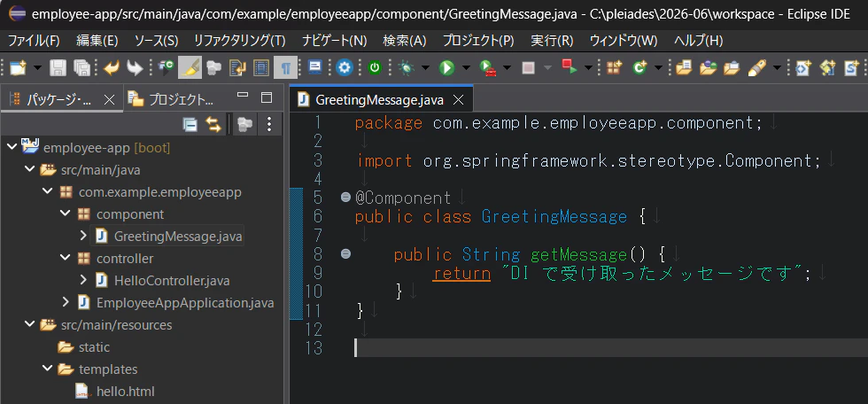Image resolution: width=868 pixels, height=404 pixels.
Task: Click Collapse All in Package Explorer
Action: (x=190, y=125)
